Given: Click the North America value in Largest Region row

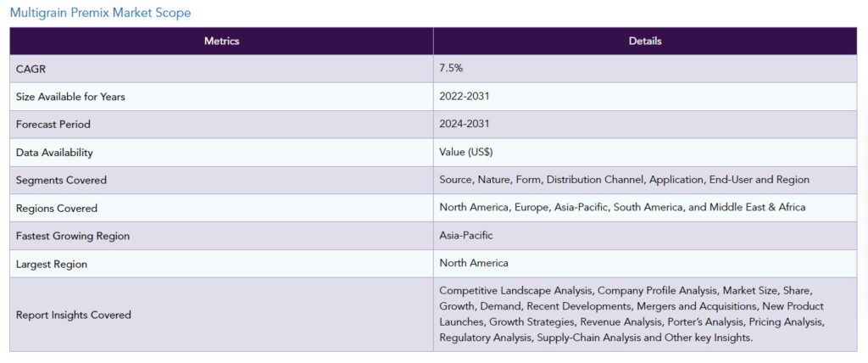Looking at the screenshot, I should pos(474,263).
